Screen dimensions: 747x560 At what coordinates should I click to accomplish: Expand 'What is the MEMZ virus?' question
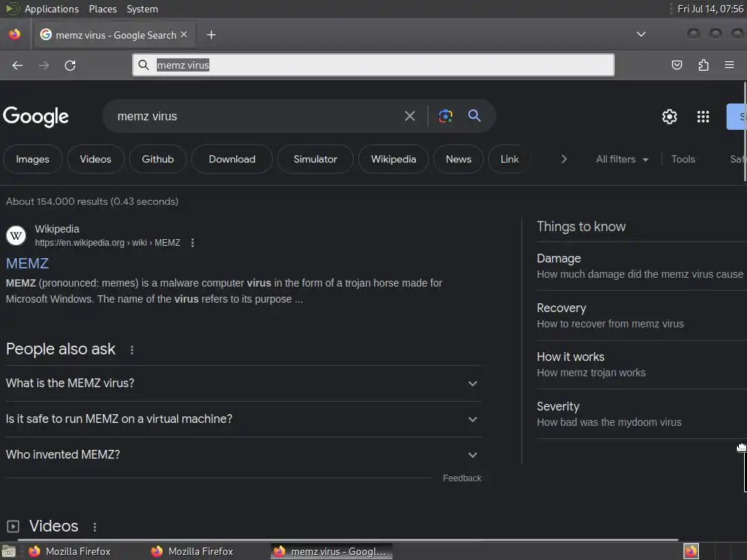[243, 384]
